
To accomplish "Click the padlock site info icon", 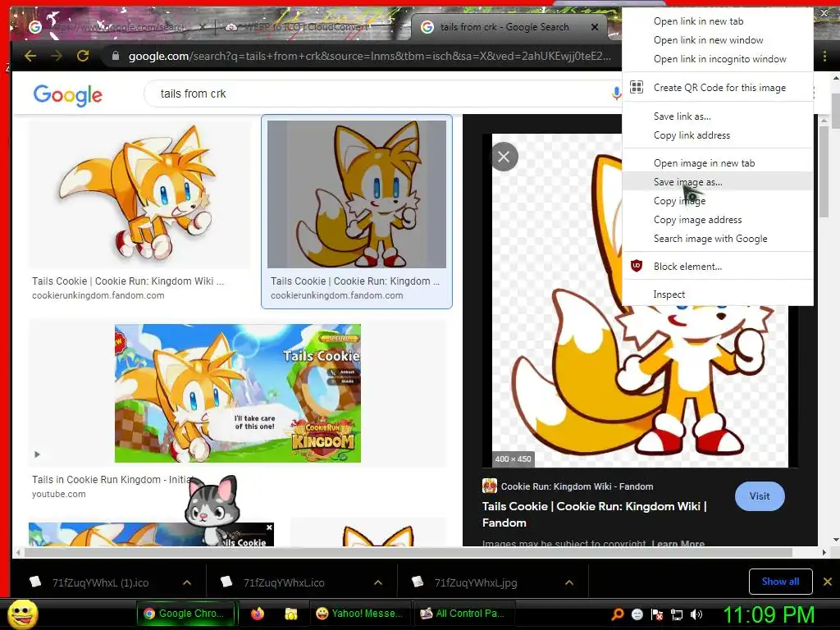I will (115, 56).
